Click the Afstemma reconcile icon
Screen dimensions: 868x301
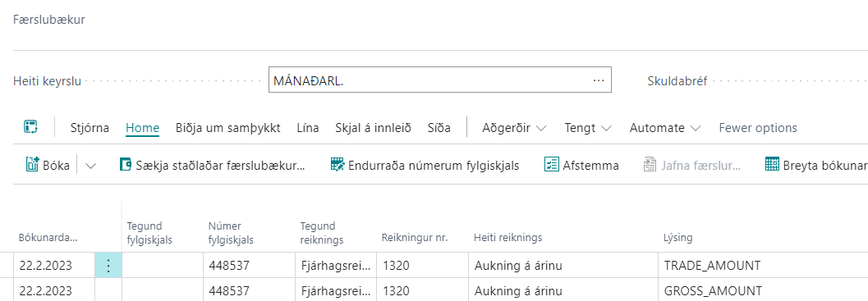tap(551, 165)
